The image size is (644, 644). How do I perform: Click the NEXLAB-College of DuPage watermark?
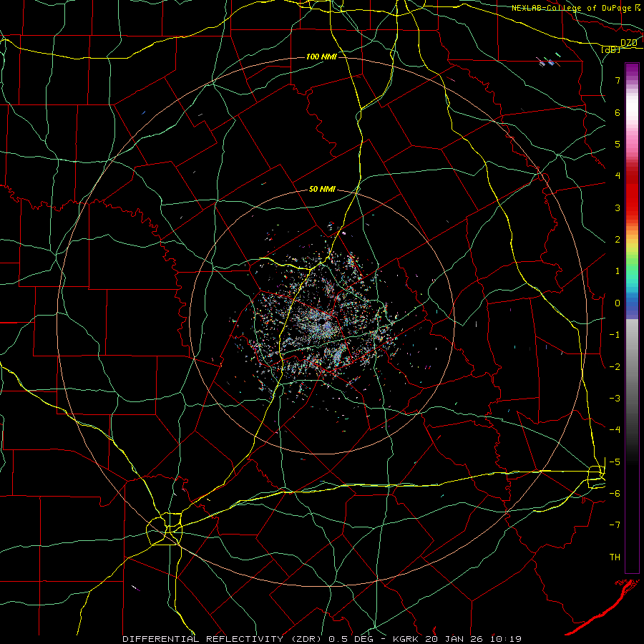tap(576, 7)
